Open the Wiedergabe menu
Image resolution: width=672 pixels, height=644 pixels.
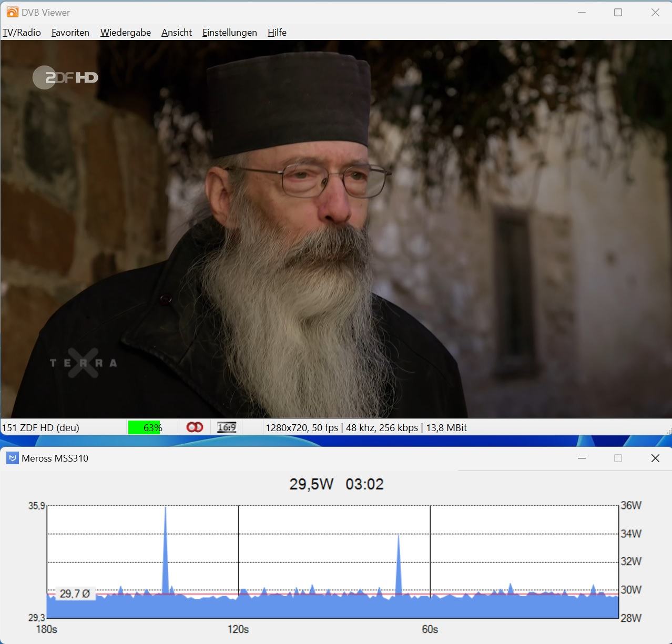(x=126, y=33)
